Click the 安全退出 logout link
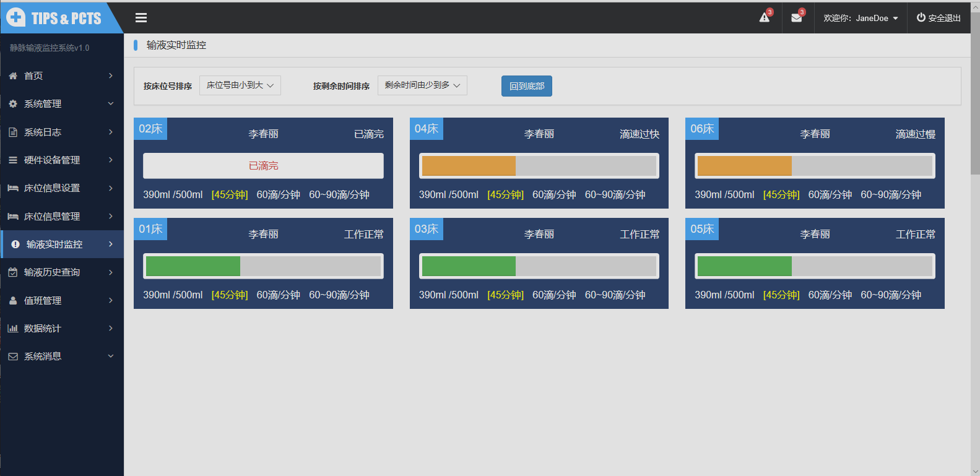Screen dimensions: 980x476 939,18
